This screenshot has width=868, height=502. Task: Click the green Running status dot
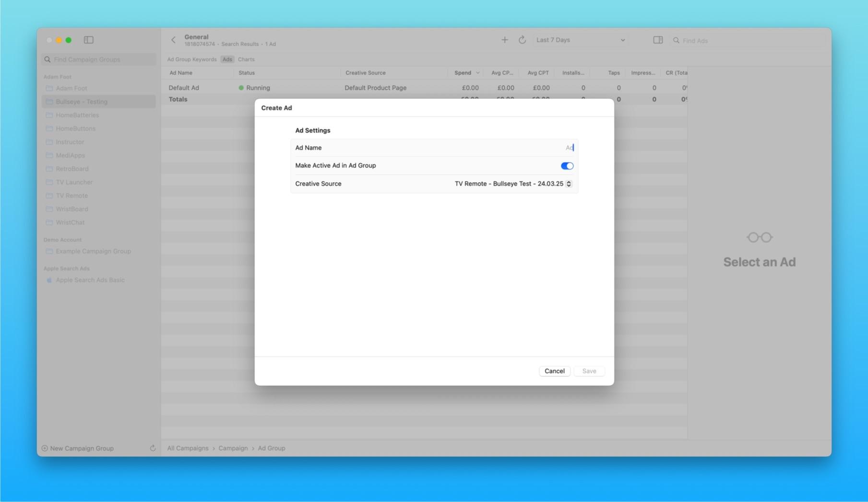[x=241, y=88]
